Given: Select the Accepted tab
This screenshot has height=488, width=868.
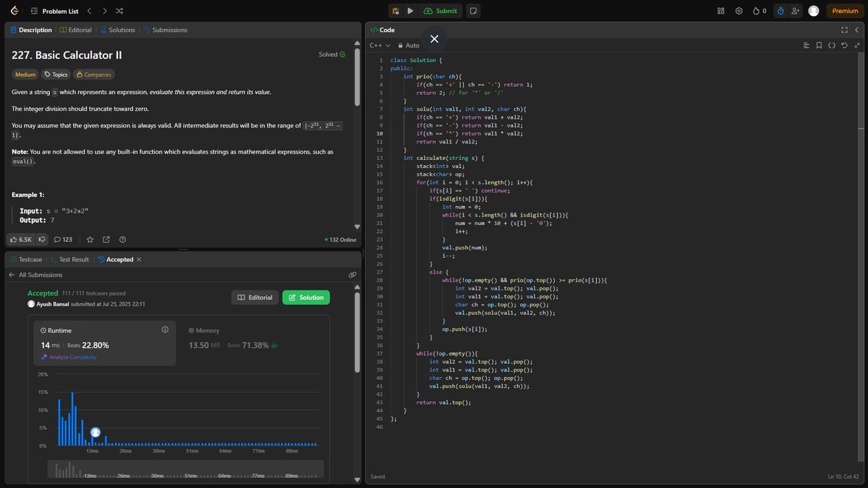Looking at the screenshot, I should (x=115, y=259).
